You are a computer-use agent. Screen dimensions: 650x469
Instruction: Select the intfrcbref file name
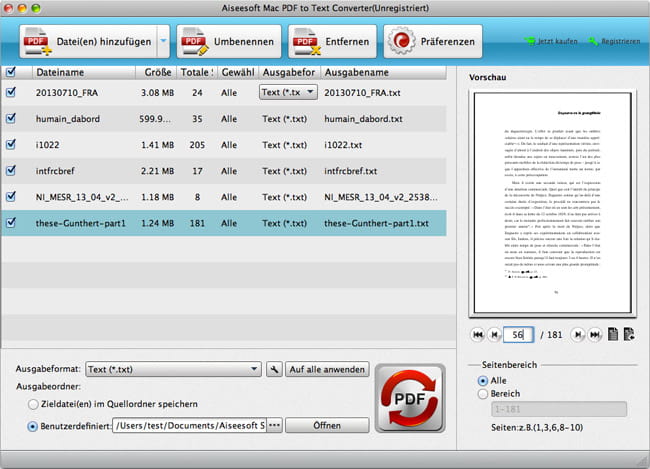coord(55,171)
